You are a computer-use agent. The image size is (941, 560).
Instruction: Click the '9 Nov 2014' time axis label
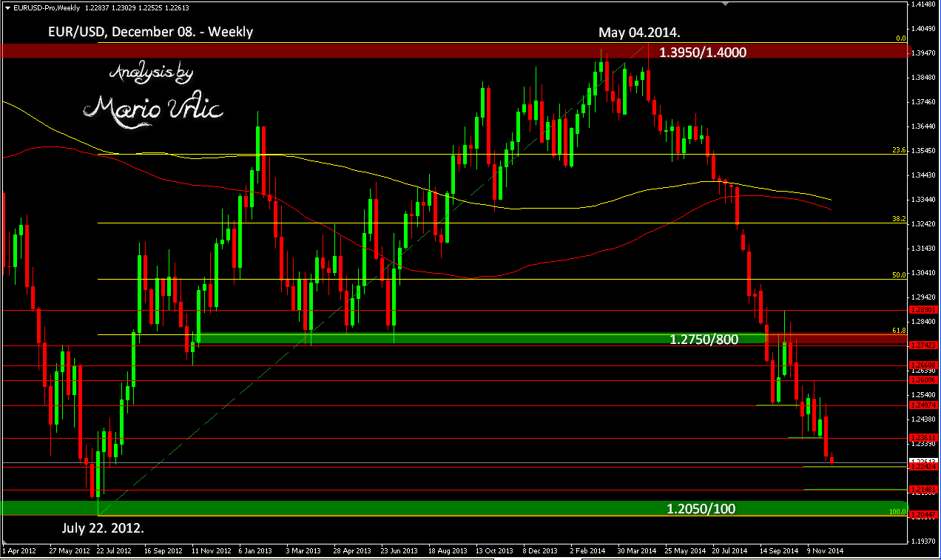click(x=825, y=551)
